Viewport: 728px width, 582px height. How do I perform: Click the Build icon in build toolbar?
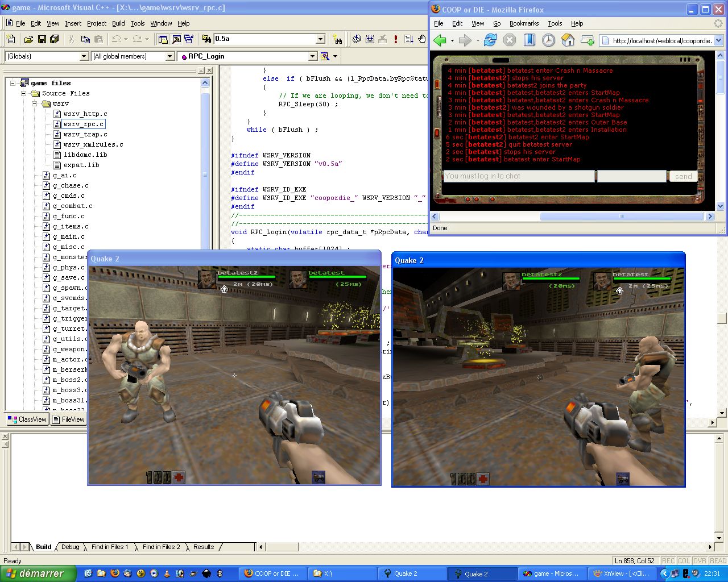pyautogui.click(x=370, y=39)
